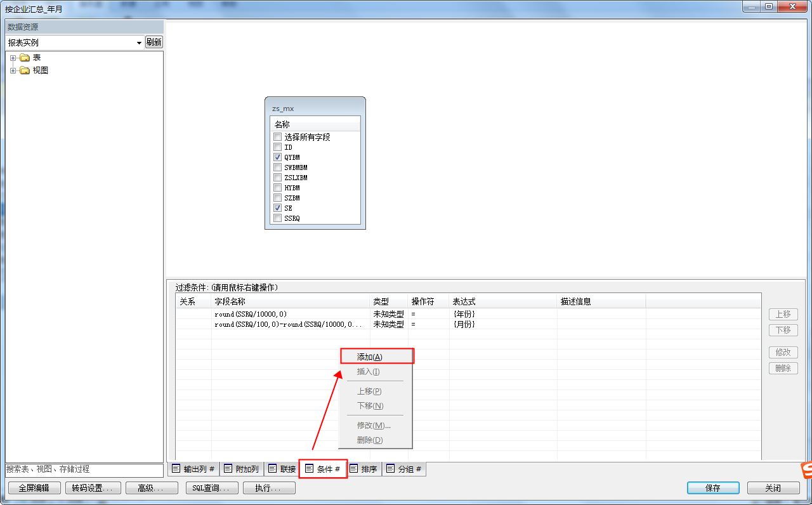Image resolution: width=812 pixels, height=505 pixels.
Task: Enable the SSRQ field checkbox
Action: point(277,218)
